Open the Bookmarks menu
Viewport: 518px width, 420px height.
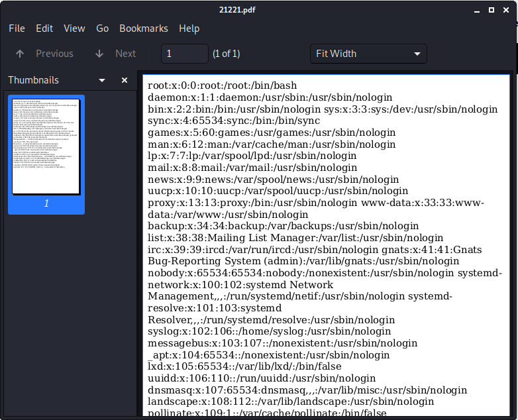point(144,28)
